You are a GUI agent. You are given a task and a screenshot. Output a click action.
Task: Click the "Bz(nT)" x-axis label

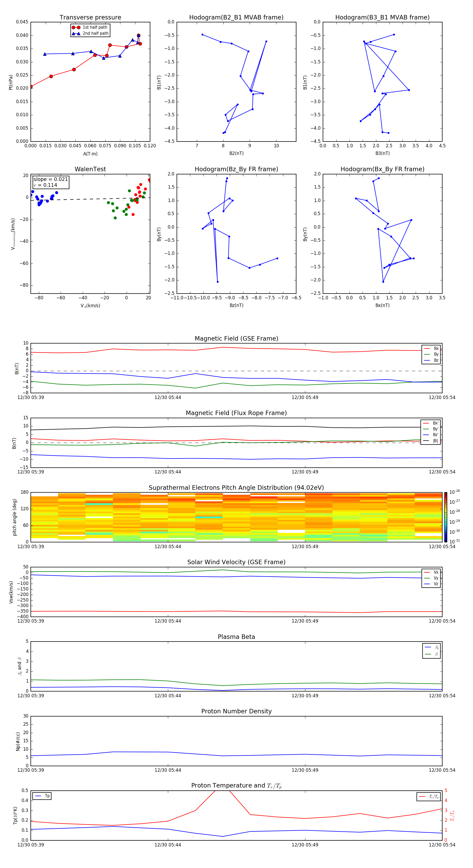pyautogui.click(x=236, y=305)
